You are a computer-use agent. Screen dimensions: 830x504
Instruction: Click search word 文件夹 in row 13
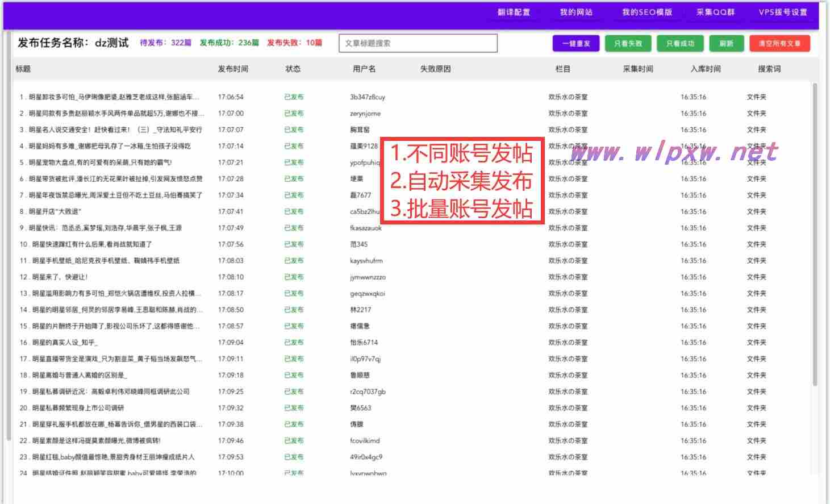(x=756, y=294)
